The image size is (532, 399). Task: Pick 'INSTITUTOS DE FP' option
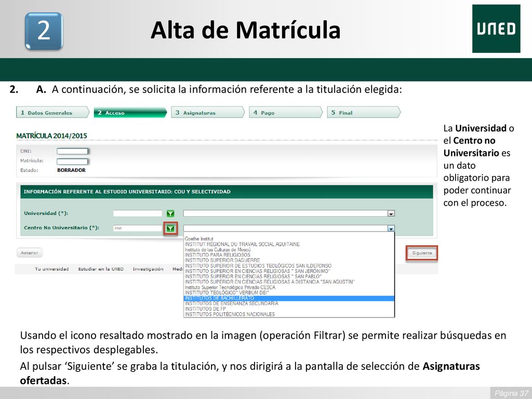(289, 309)
